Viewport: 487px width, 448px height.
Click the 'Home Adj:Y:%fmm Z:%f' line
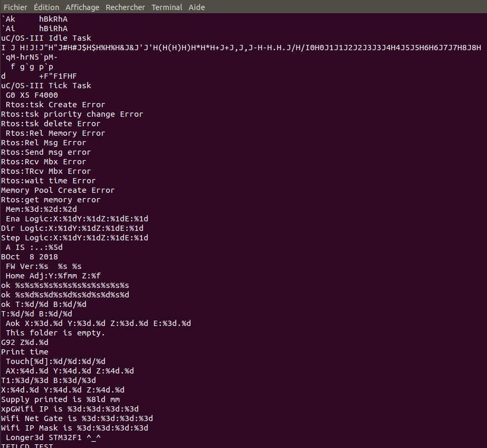coord(53,276)
